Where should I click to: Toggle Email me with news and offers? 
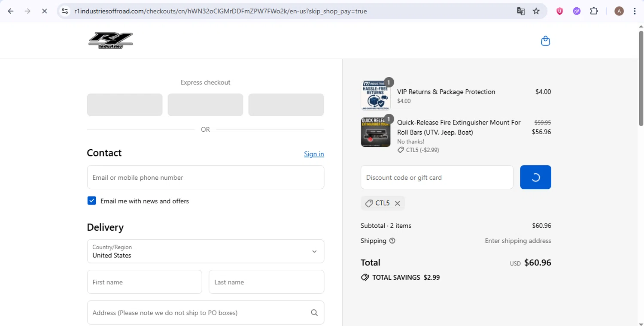click(91, 201)
